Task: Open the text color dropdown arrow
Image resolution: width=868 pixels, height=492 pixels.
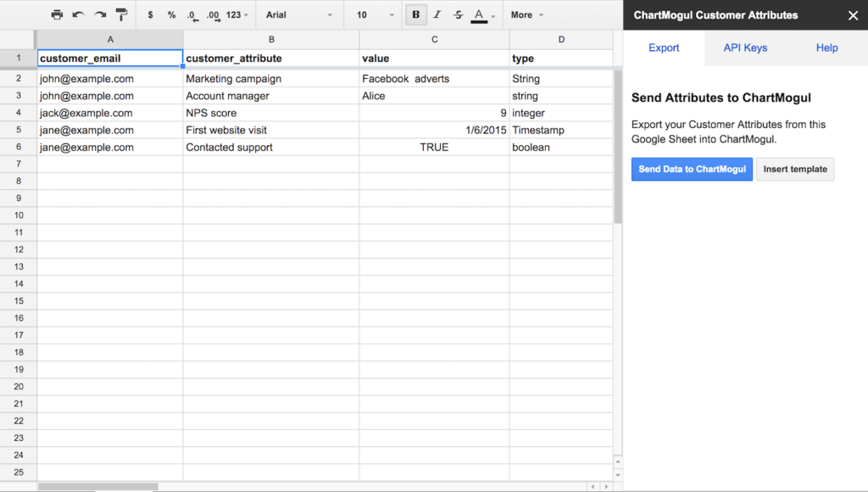Action: coord(493,16)
